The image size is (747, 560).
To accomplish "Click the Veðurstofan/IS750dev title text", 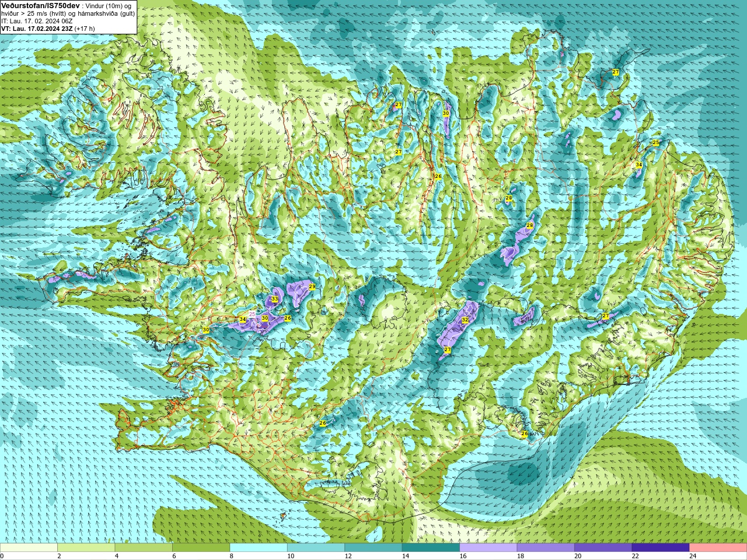I will pyautogui.click(x=40, y=5).
